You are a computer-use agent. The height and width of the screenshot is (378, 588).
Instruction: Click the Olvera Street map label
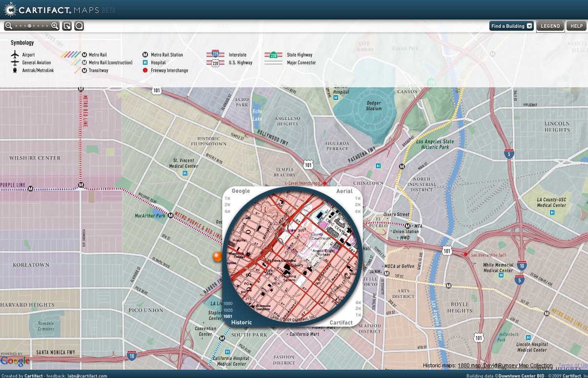click(x=396, y=214)
